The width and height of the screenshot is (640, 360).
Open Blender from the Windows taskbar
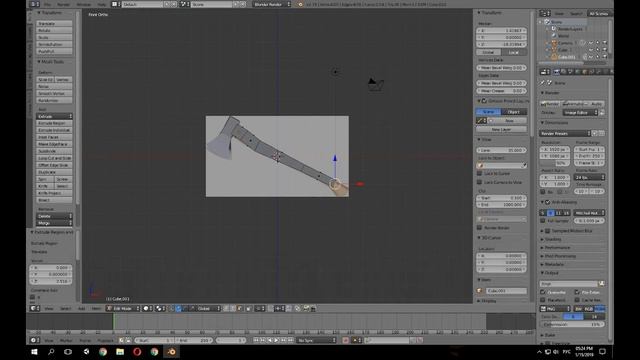pyautogui.click(x=171, y=351)
